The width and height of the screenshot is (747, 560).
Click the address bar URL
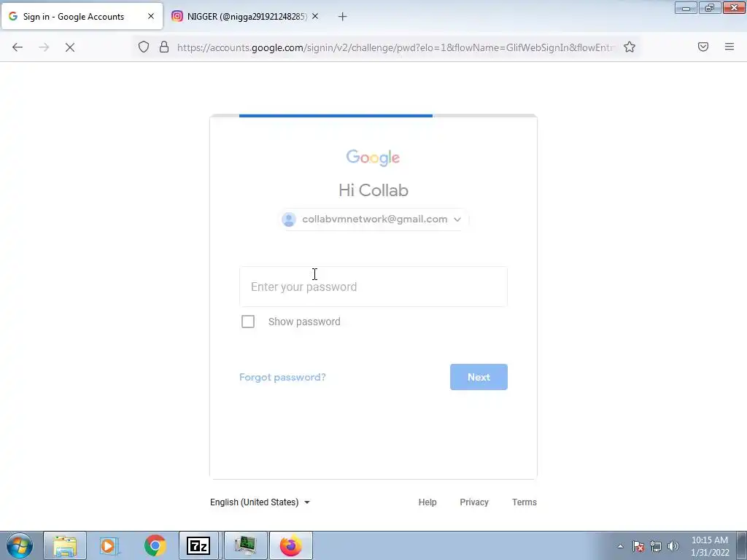(396, 47)
